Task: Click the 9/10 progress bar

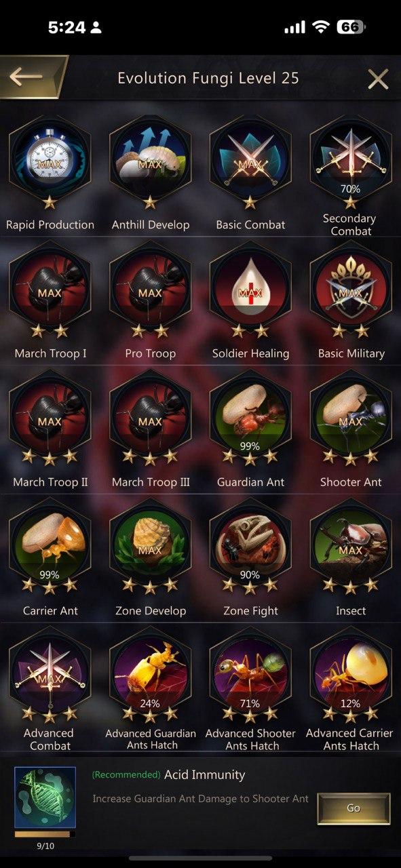Action: coord(45,834)
